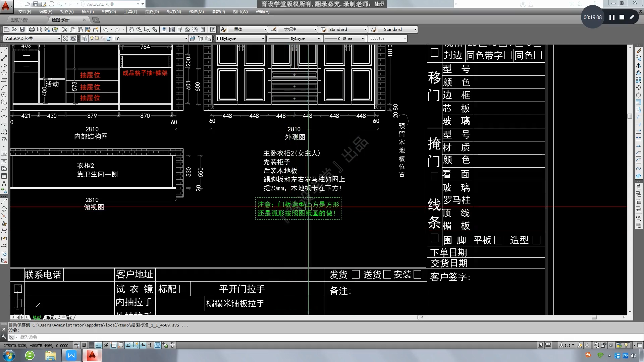This screenshot has width=644, height=362.
Task: Toggle Grid Display in the status bar
Action: pyautogui.click(x=91, y=345)
